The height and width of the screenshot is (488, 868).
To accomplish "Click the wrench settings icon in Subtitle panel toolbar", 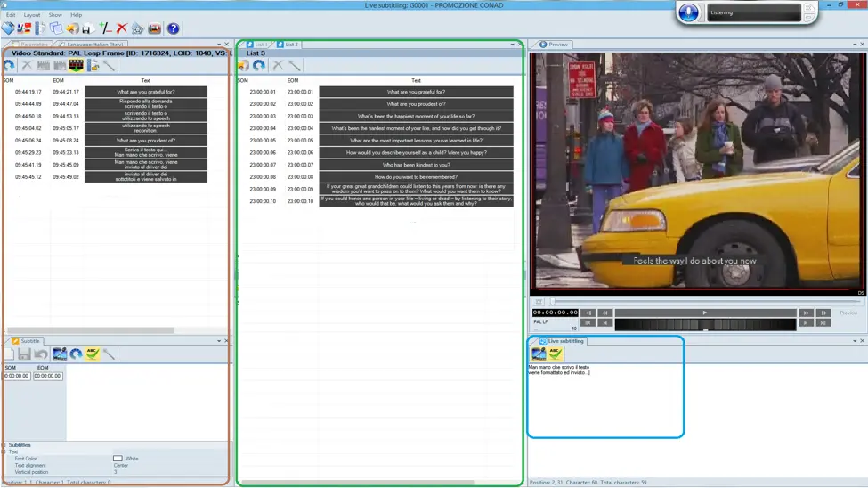I will click(x=109, y=354).
